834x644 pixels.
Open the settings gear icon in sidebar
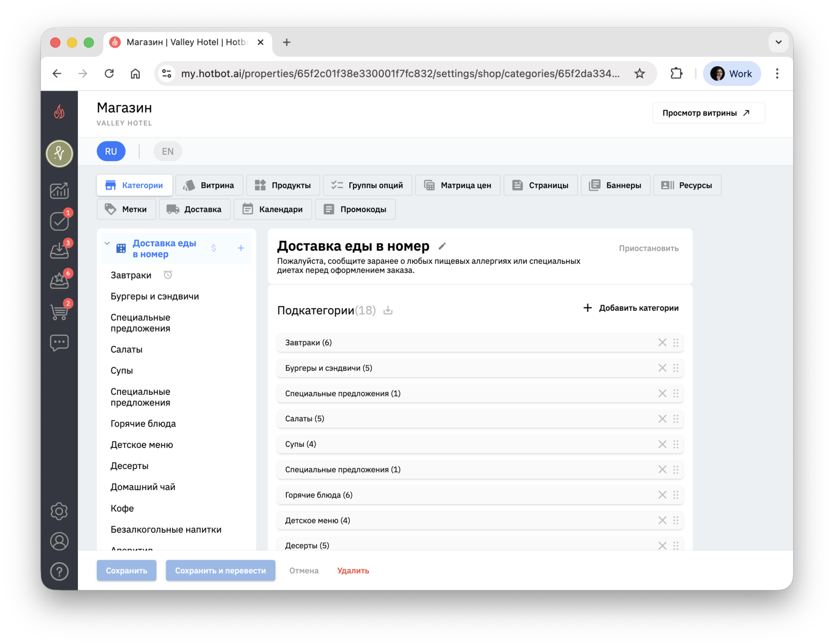pos(59,511)
